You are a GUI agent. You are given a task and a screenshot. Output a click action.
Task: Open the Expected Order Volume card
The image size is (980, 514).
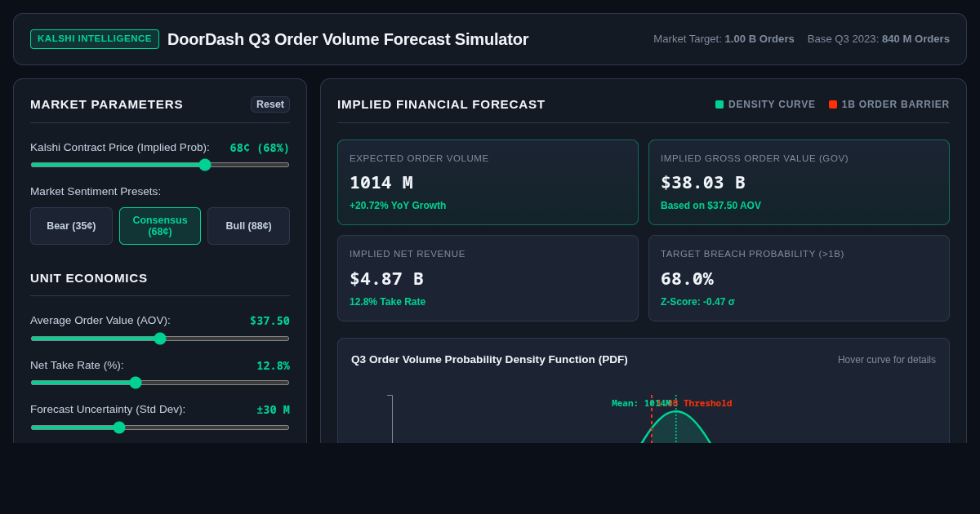[488, 182]
